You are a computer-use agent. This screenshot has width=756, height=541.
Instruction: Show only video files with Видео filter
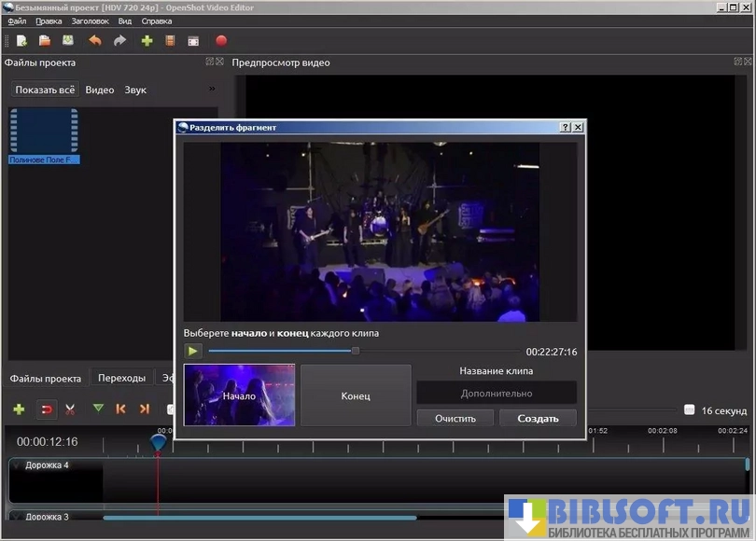click(x=99, y=90)
